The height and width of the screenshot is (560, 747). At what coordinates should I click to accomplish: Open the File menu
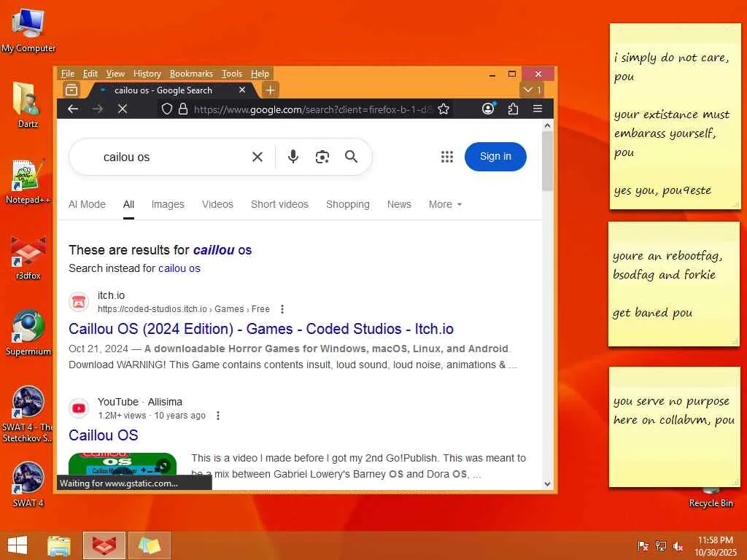tap(68, 74)
